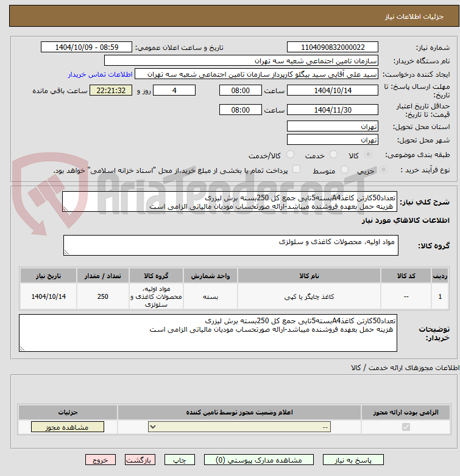Open the اطلاعات تماس خریدار link

[101, 74]
